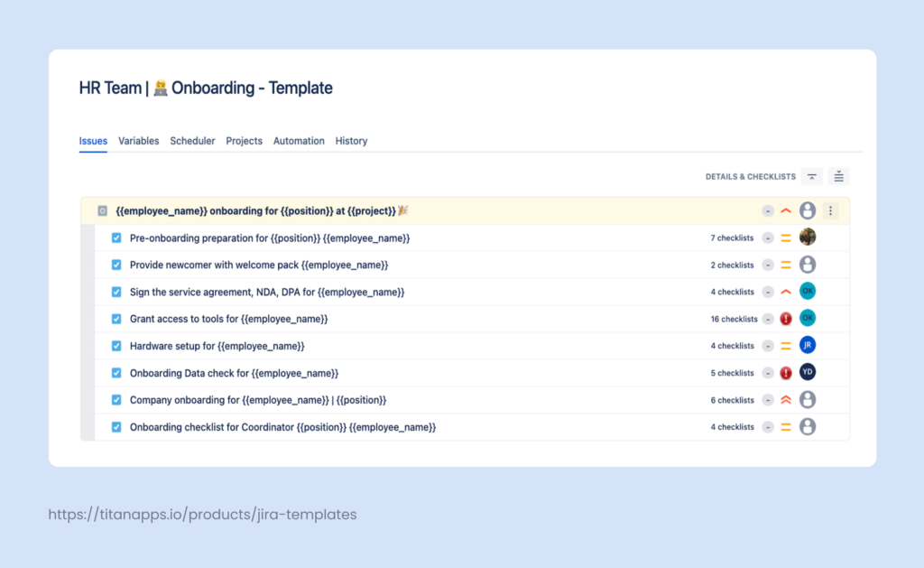Click the urgent priority icon on Grant access to tools row
This screenshot has height=568, width=924.
[x=785, y=318]
